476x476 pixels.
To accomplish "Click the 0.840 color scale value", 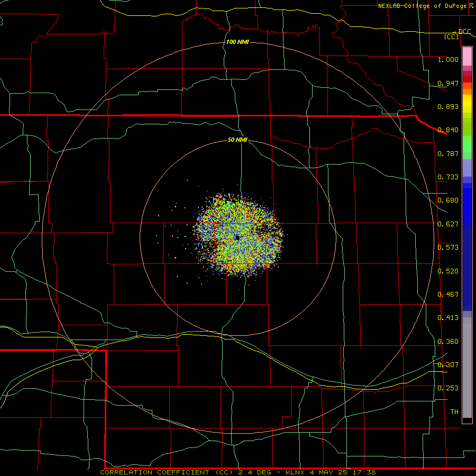I will coord(448,130).
